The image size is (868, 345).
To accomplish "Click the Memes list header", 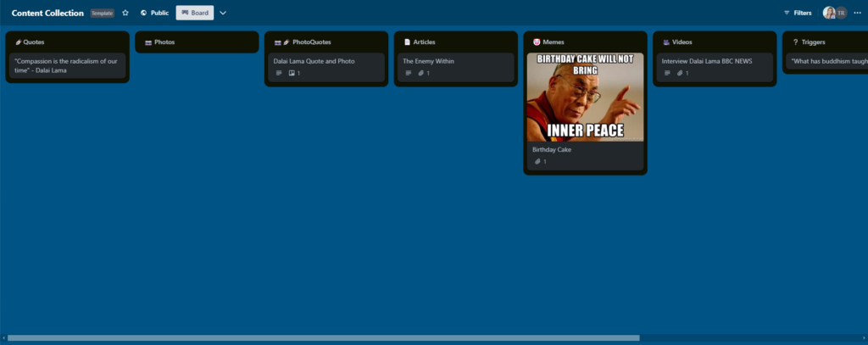I will pyautogui.click(x=554, y=42).
